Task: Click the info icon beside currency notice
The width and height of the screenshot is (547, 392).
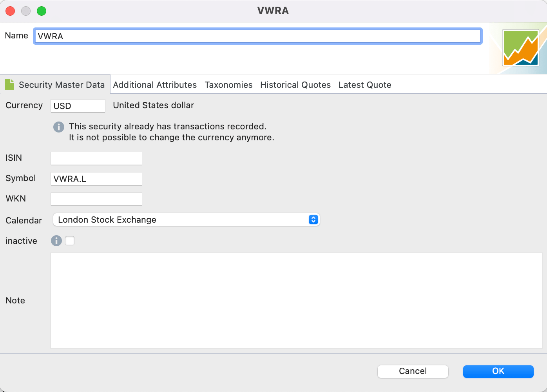Action: 59,127
